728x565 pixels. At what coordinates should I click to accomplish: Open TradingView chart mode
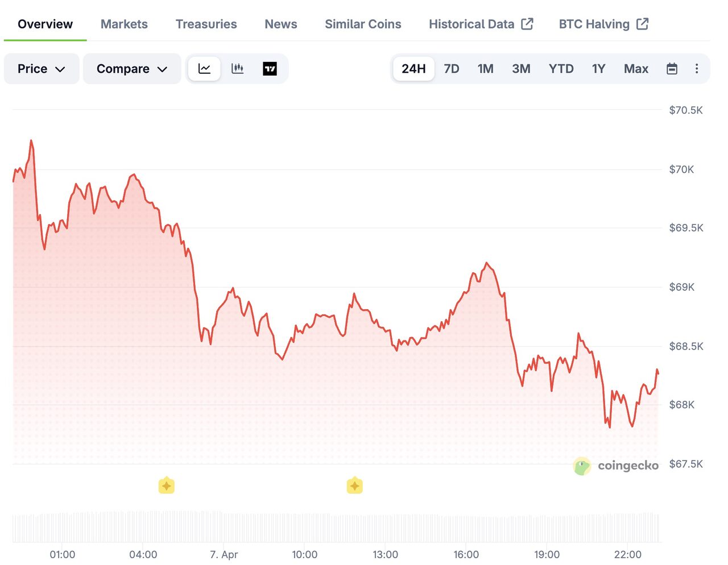click(270, 69)
